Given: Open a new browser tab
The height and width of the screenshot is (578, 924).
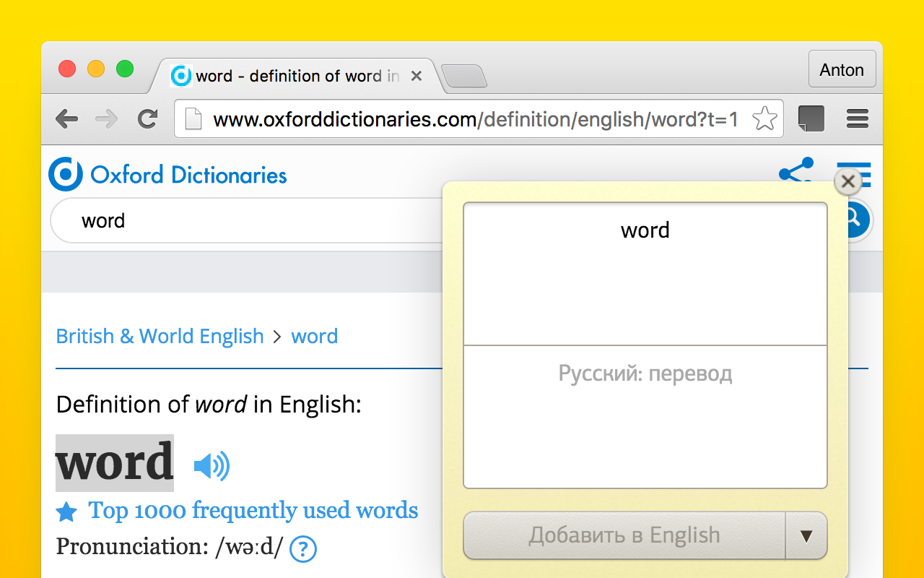Looking at the screenshot, I should coord(464,76).
